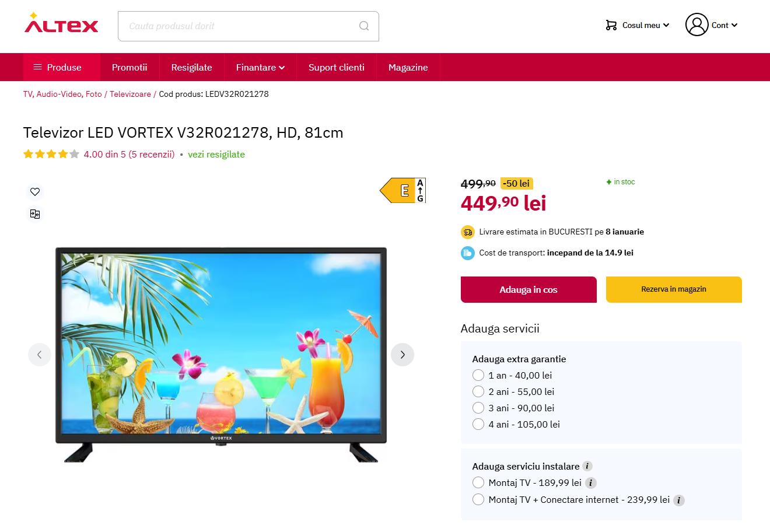770x532 pixels.
Task: Add product to favorites with heart icon
Action: coord(35,192)
